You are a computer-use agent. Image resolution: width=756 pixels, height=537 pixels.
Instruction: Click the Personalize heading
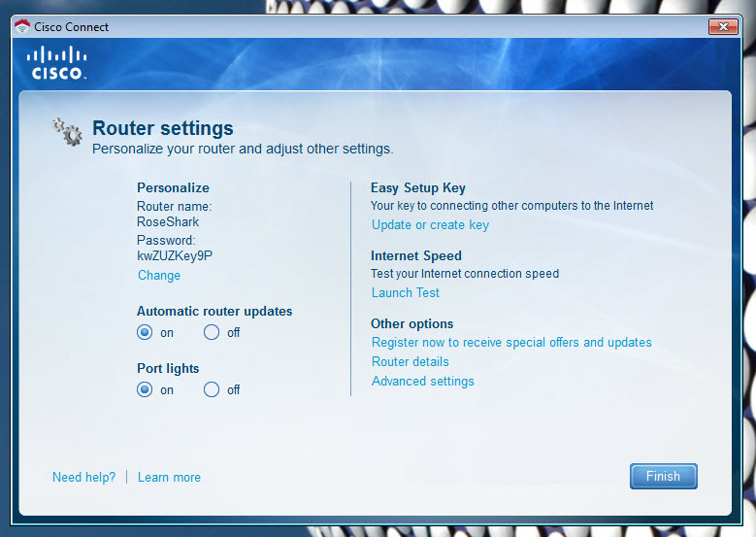pos(173,187)
